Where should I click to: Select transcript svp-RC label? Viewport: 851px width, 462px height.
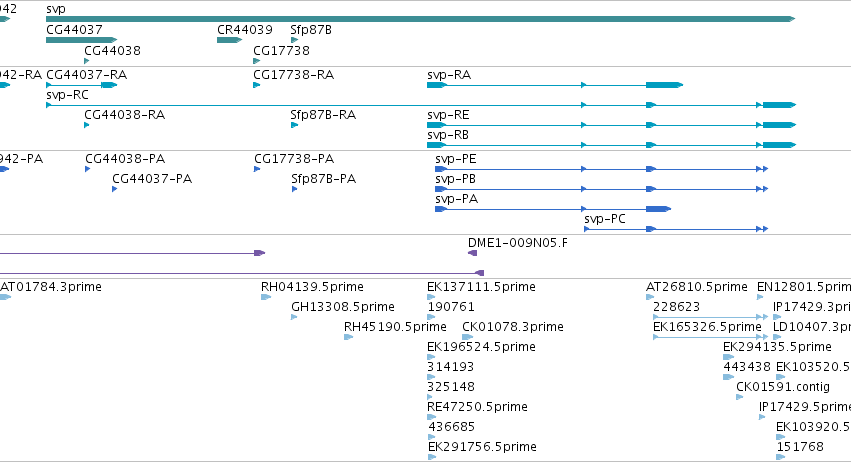pos(67,95)
